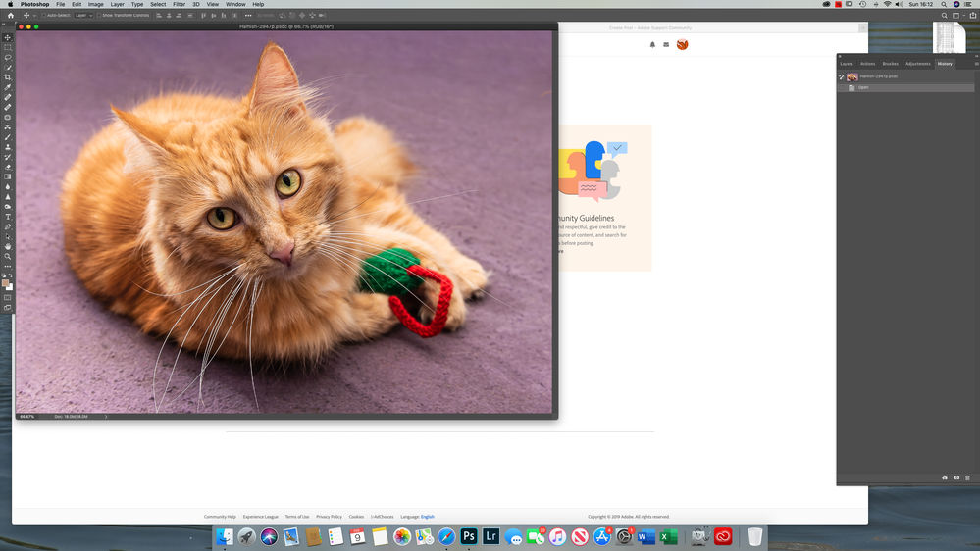The height and width of the screenshot is (551, 980).
Task: Open the Edit Toolbar three-dots button
Action: click(x=8, y=266)
